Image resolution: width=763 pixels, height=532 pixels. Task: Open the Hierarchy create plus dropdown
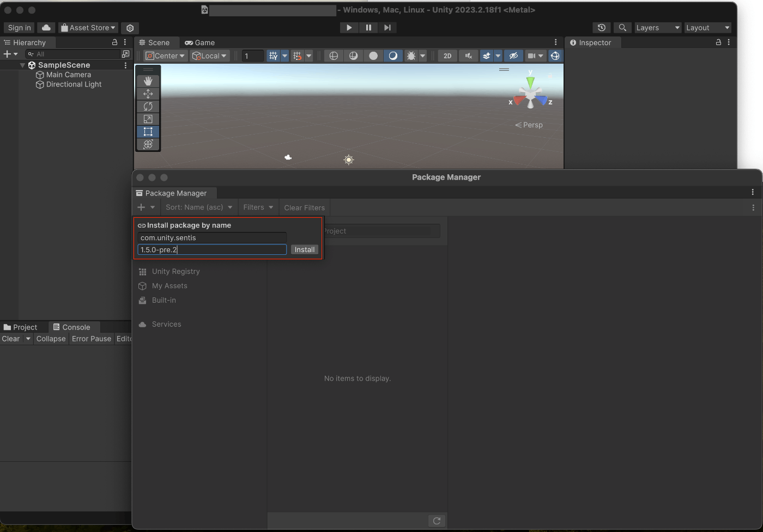(11, 54)
